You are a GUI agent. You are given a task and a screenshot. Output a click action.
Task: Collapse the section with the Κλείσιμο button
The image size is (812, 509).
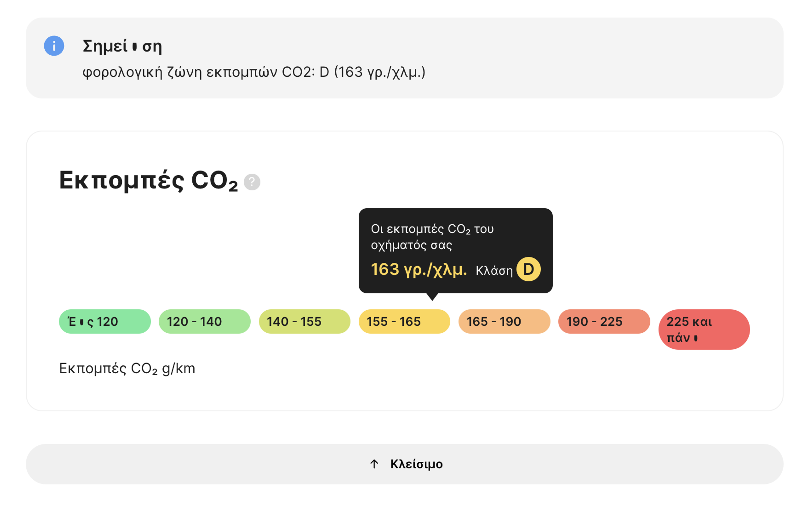(x=404, y=464)
